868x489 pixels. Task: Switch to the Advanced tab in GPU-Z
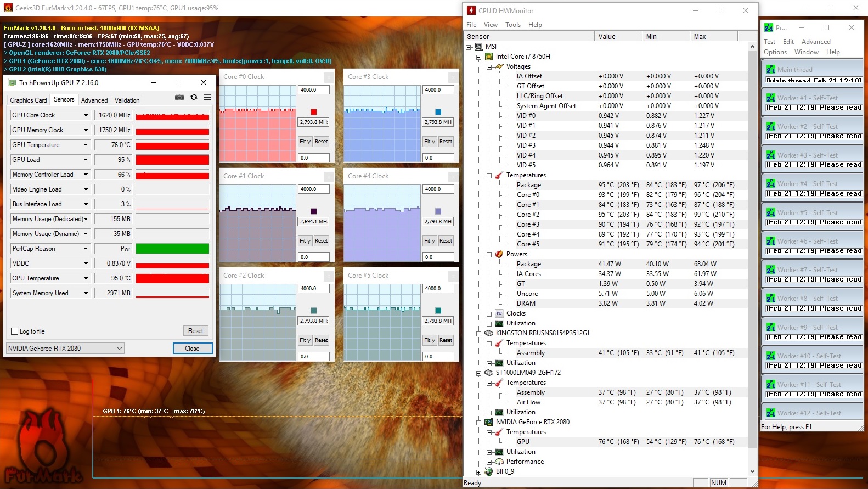pos(94,100)
